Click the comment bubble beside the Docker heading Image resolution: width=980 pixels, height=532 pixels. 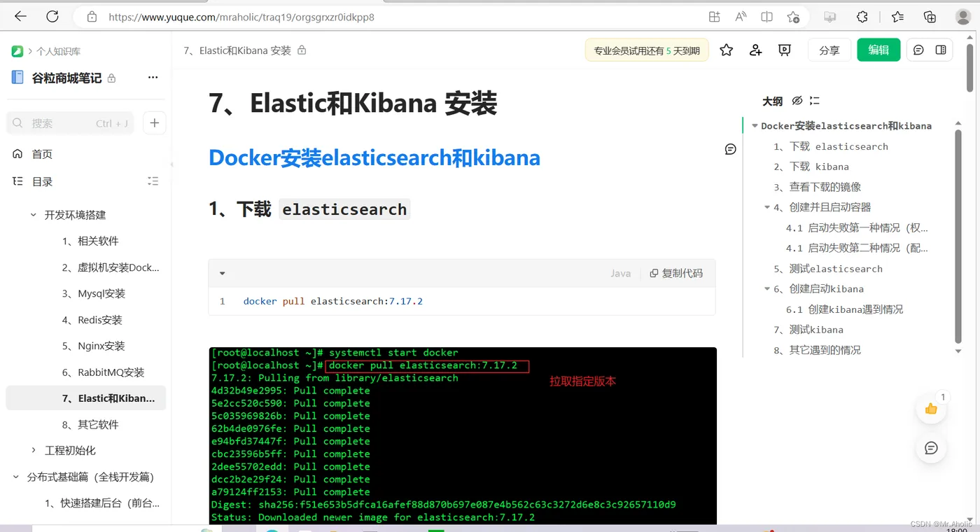click(x=731, y=149)
